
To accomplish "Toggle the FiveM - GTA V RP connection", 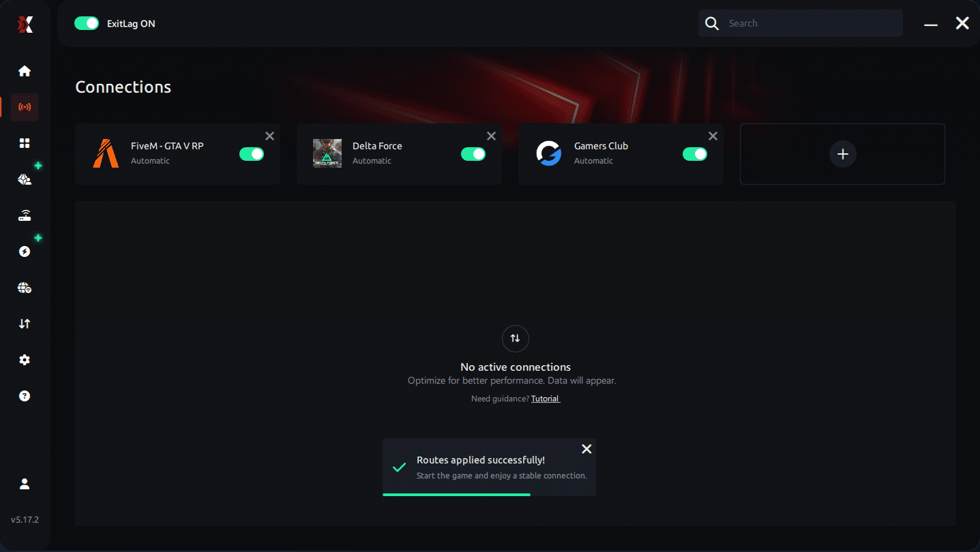I will point(252,154).
